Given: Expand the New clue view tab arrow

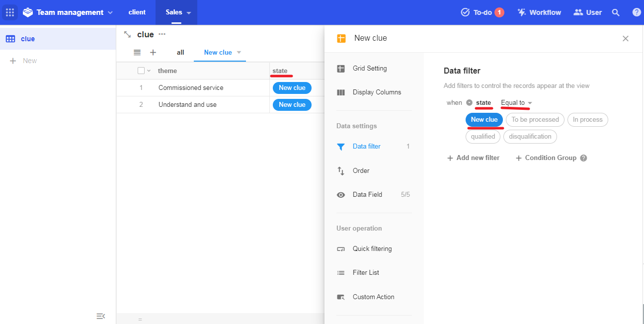Looking at the screenshot, I should click(x=239, y=52).
